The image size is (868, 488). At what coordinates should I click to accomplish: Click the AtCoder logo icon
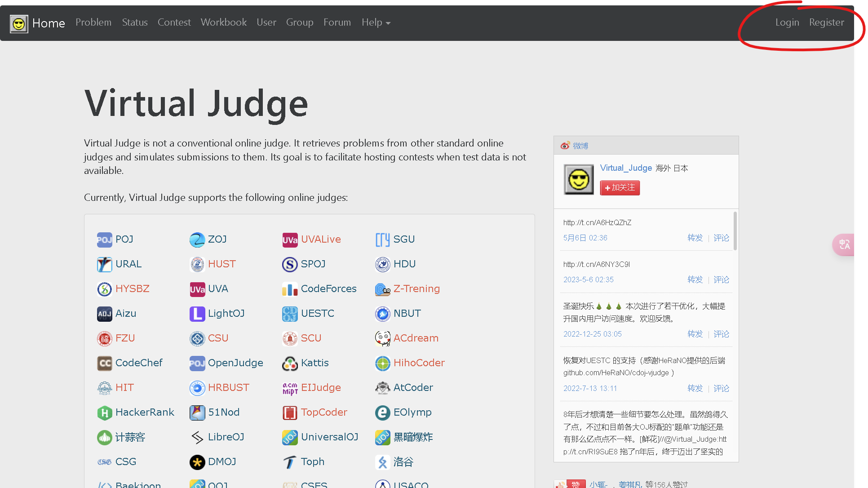382,388
